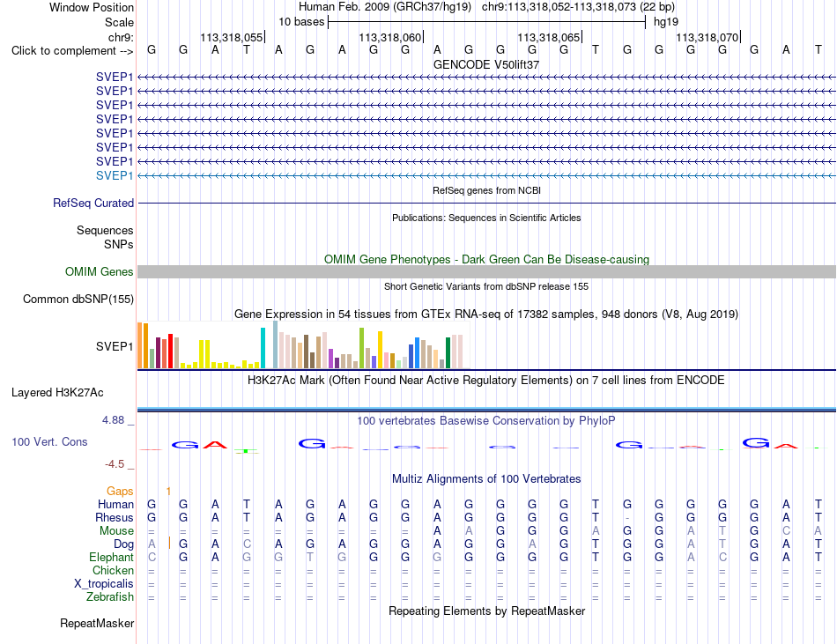Click the Dog alignment row label
This screenshot has height=644, width=837.
(123, 544)
